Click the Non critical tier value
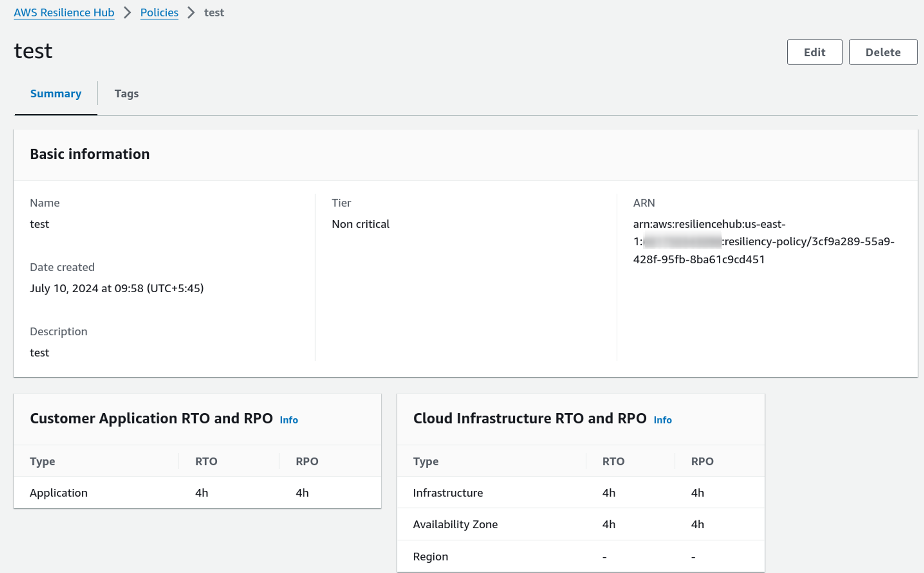 coord(360,224)
